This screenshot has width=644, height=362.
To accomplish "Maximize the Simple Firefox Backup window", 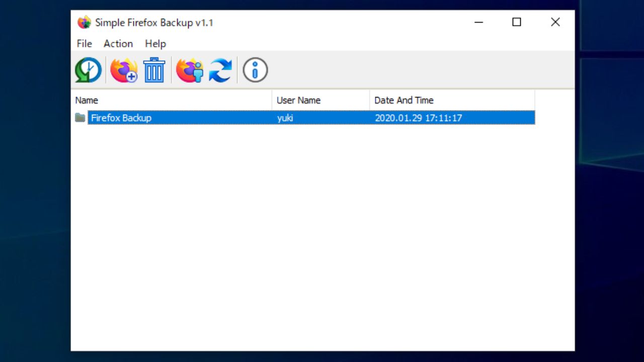I will [517, 22].
